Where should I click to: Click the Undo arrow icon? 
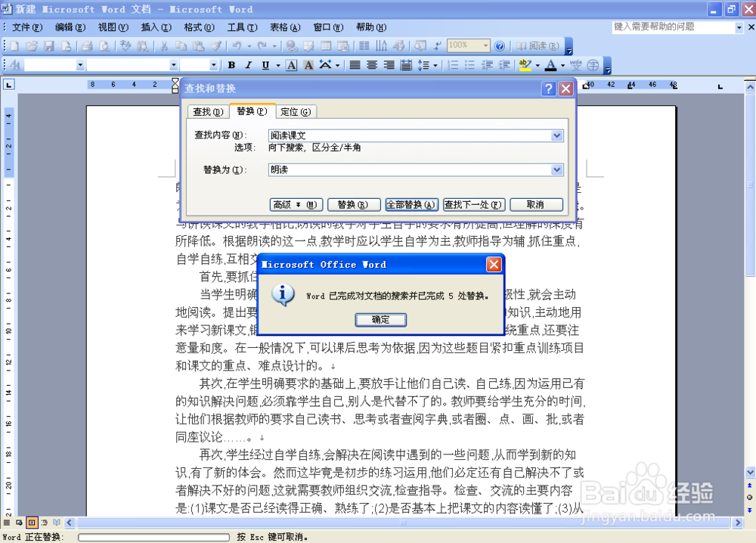click(x=237, y=46)
